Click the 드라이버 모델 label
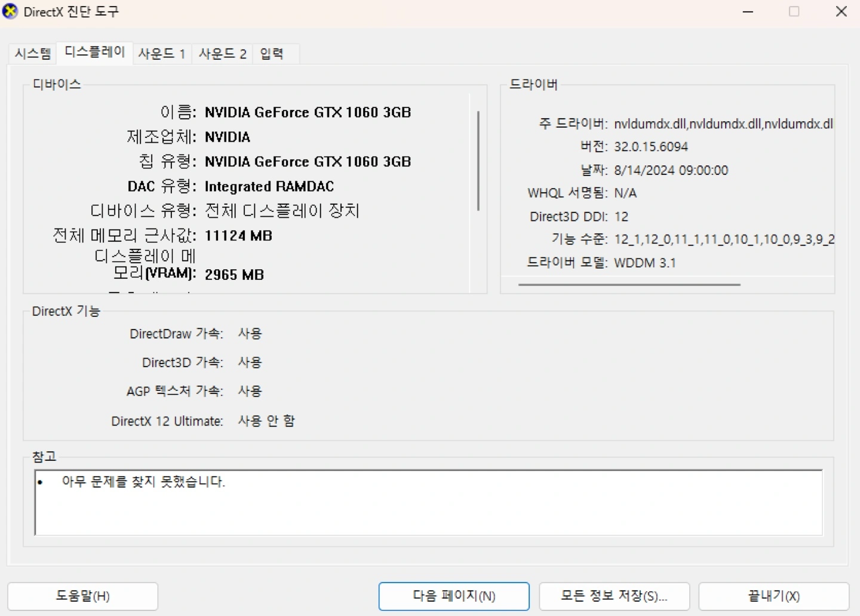Screen dimensions: 860x616 pyautogui.click(x=567, y=263)
